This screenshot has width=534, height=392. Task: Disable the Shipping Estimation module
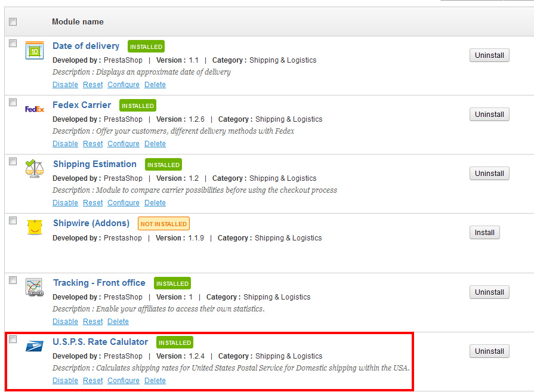[x=65, y=203]
